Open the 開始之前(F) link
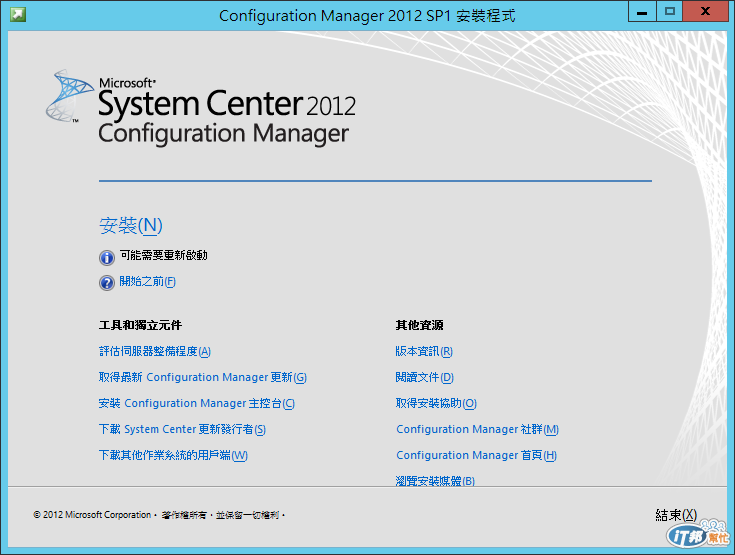Image resolution: width=735 pixels, height=555 pixels. coord(148,282)
